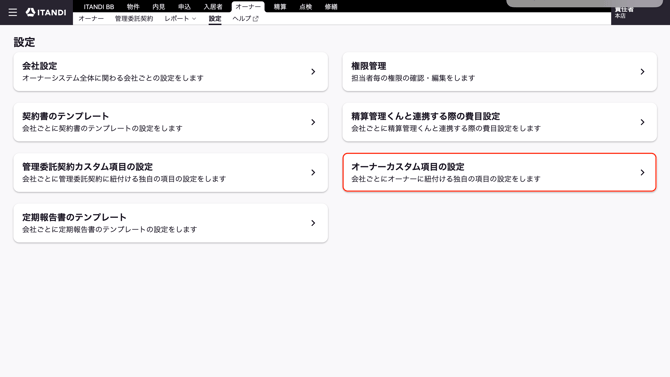Switch to the 修繕 tab
The height and width of the screenshot is (377, 670).
point(331,7)
